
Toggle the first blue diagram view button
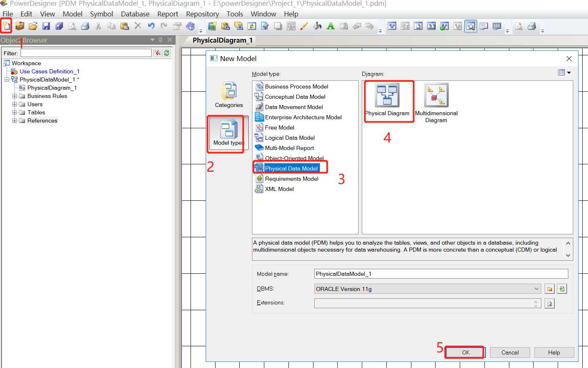tap(392, 26)
